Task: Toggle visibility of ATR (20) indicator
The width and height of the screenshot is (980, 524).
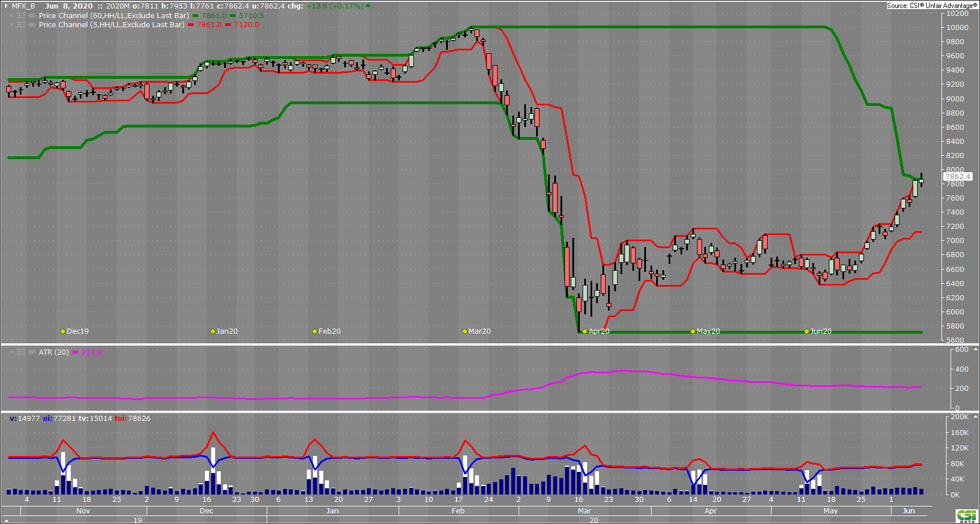Action: 32,352
